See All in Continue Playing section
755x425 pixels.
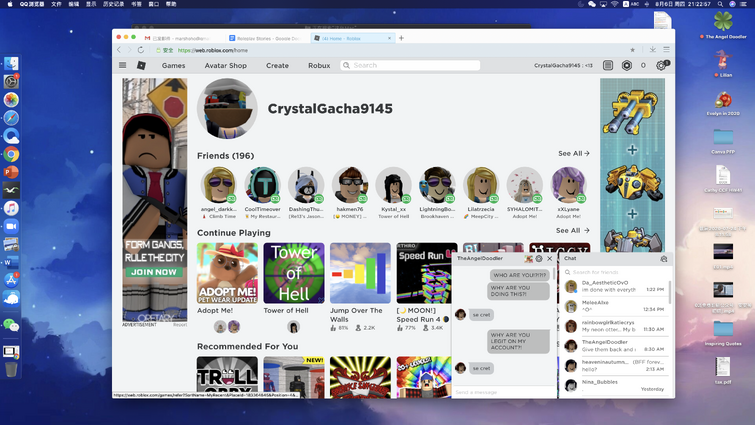click(x=573, y=231)
